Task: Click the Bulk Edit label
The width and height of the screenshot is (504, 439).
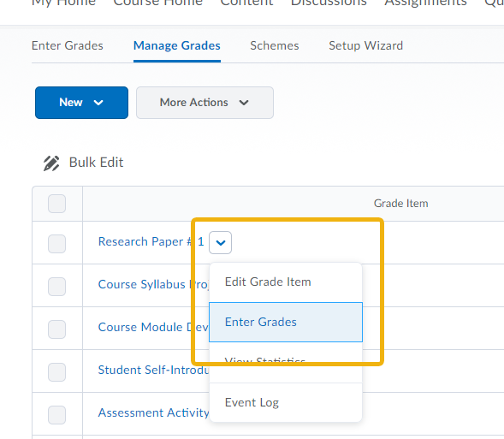Action: (96, 163)
